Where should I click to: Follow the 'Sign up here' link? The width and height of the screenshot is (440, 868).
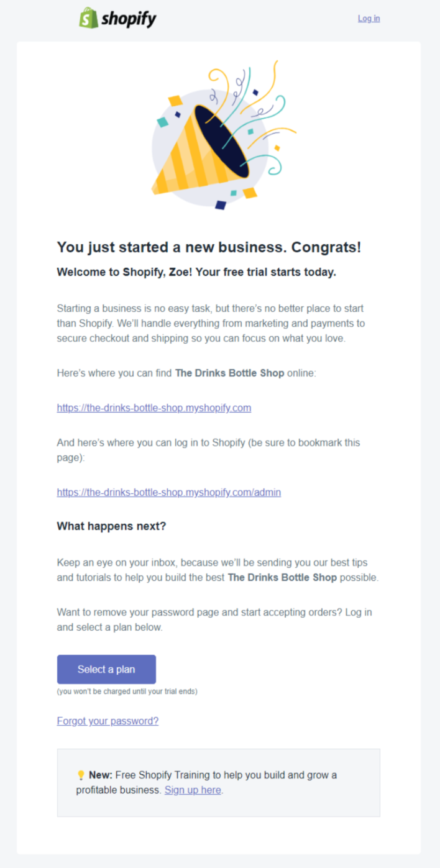click(192, 790)
